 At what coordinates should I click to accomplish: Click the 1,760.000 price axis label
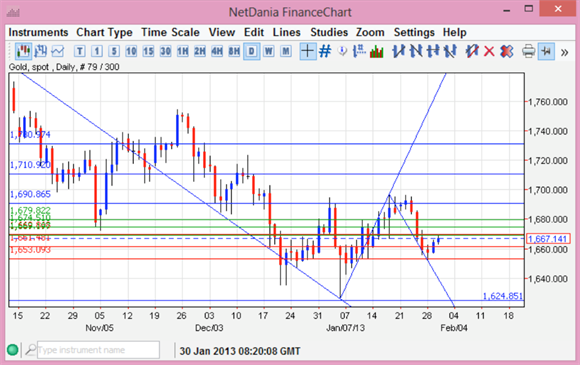coord(548,102)
